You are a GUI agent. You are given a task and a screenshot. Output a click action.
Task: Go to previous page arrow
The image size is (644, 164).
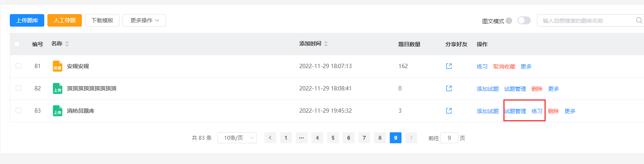[270, 138]
